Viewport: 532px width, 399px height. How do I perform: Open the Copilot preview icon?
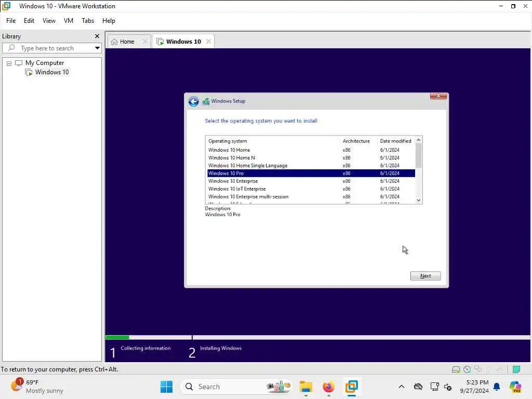[515, 387]
